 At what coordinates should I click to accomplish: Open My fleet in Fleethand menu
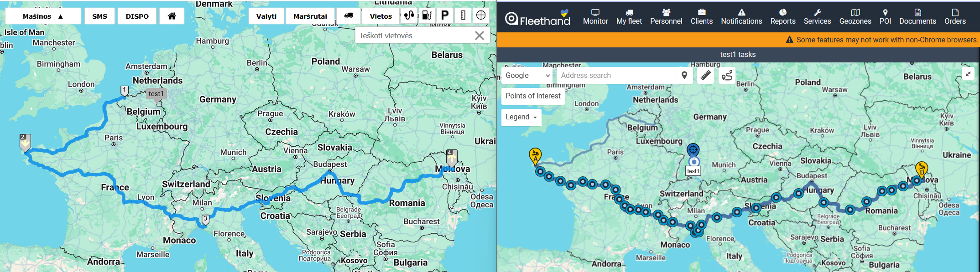tap(629, 17)
